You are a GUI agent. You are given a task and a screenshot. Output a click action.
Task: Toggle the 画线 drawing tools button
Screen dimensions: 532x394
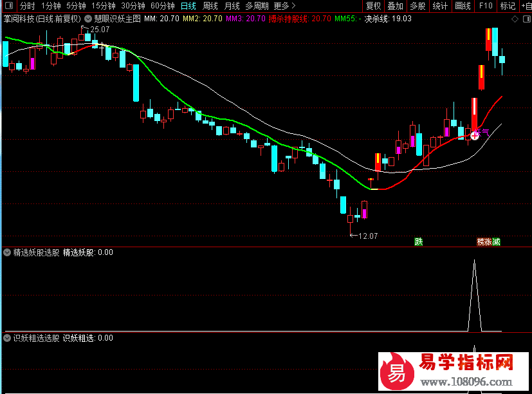pos(463,6)
